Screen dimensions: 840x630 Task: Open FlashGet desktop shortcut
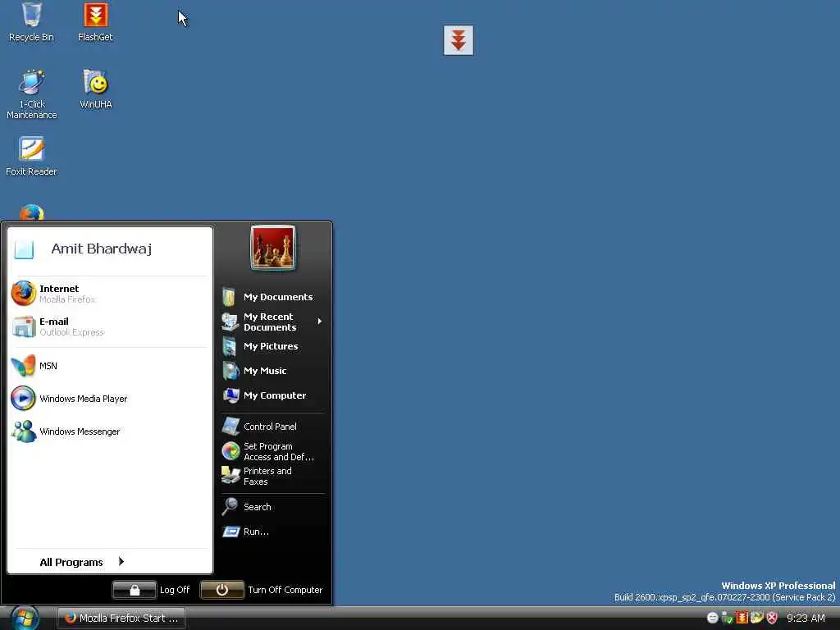[x=95, y=22]
